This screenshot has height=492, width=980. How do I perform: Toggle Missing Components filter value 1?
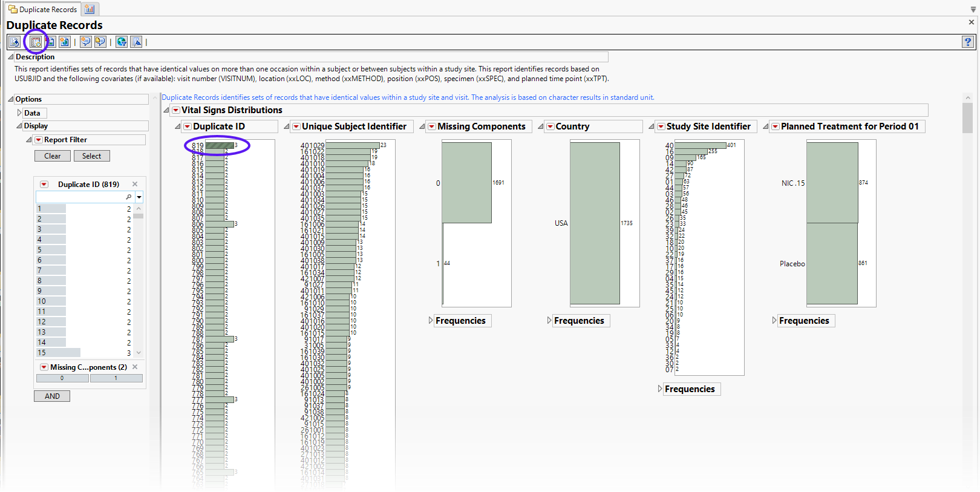coord(116,378)
